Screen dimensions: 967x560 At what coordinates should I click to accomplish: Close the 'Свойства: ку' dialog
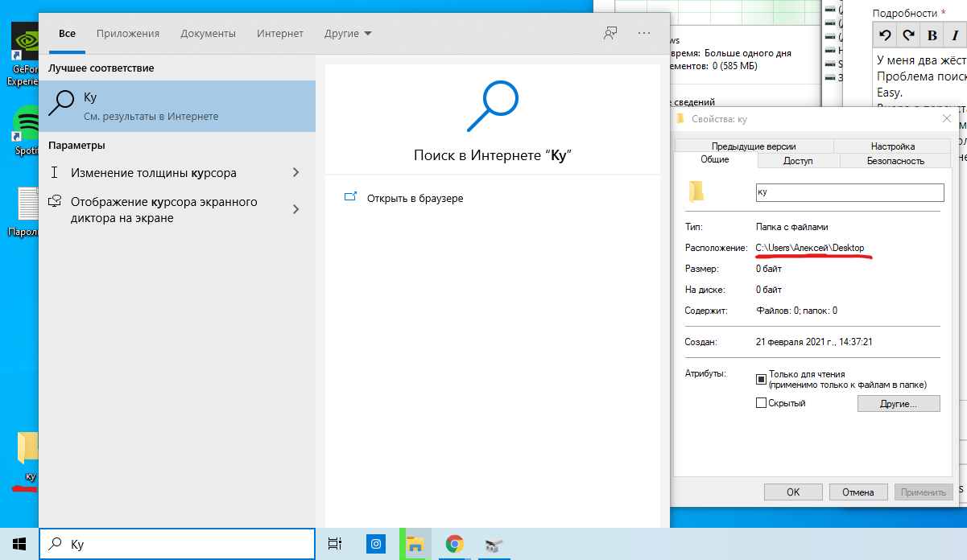tap(947, 118)
